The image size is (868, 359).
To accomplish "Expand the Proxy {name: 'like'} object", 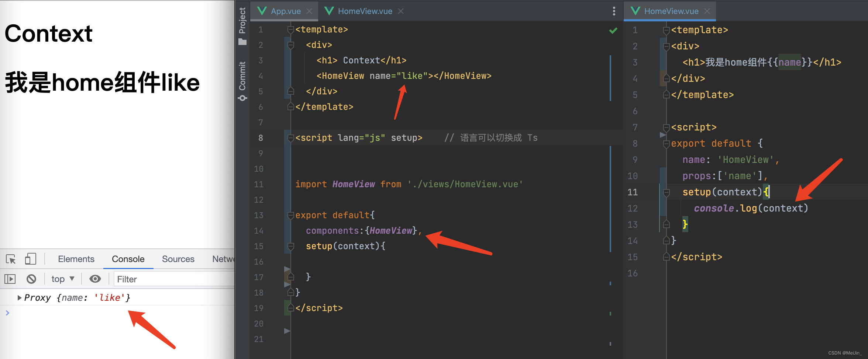I will (x=20, y=297).
